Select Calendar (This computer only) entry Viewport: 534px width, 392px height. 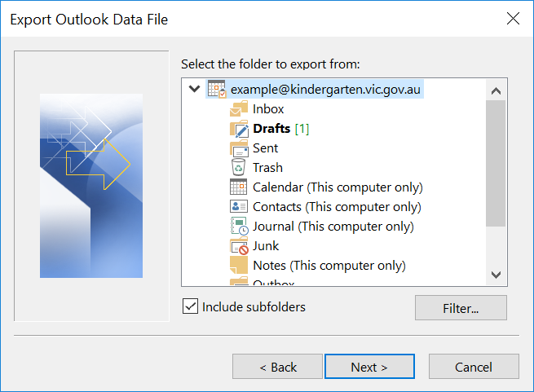coord(338,187)
